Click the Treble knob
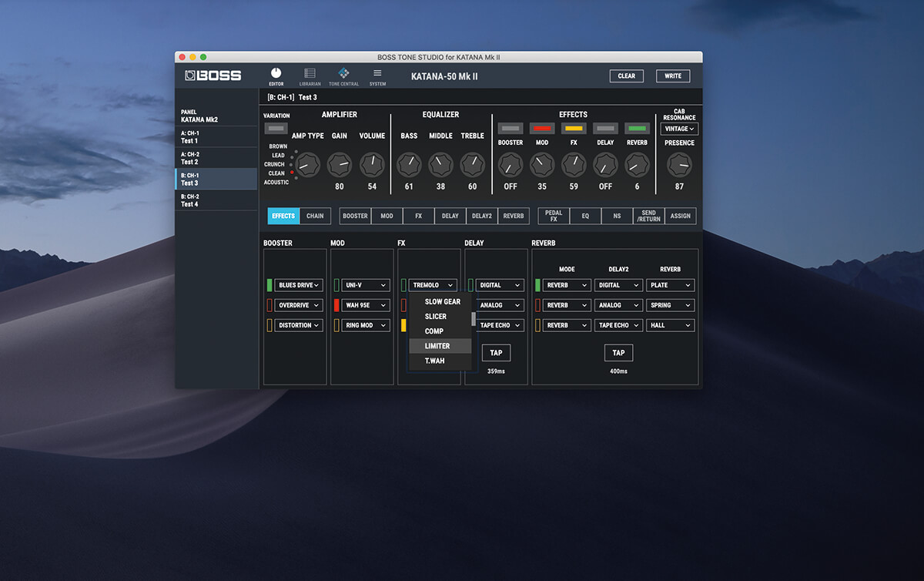This screenshot has height=581, width=924. point(472,164)
